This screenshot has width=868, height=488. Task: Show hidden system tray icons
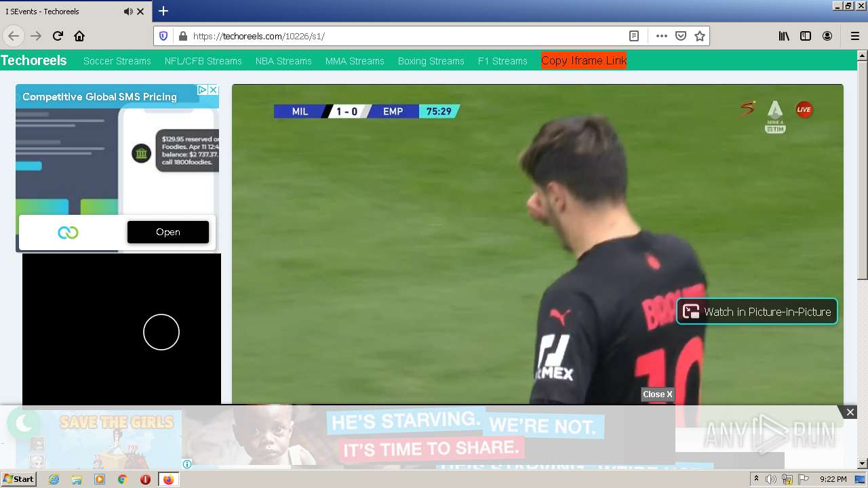(756, 479)
